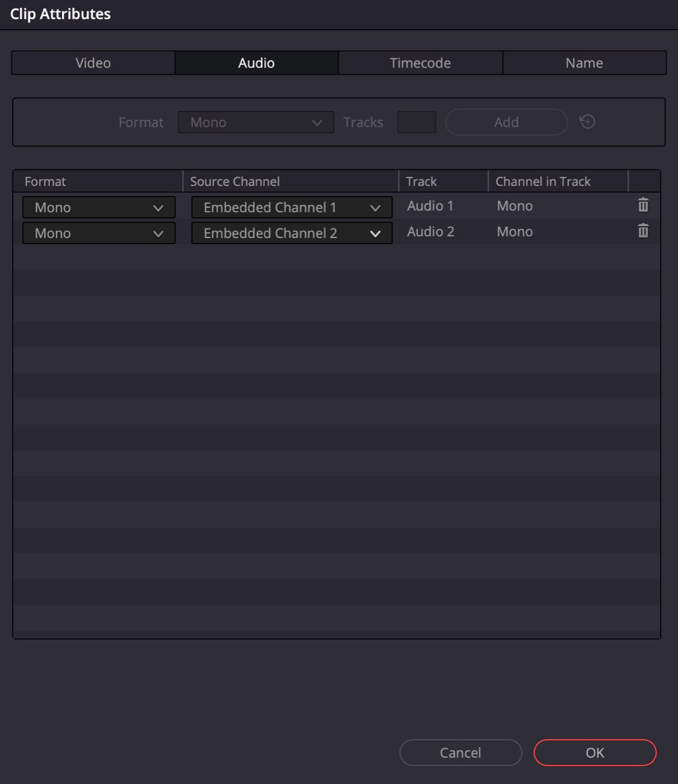Click the reset icon next to Add

tap(587, 122)
